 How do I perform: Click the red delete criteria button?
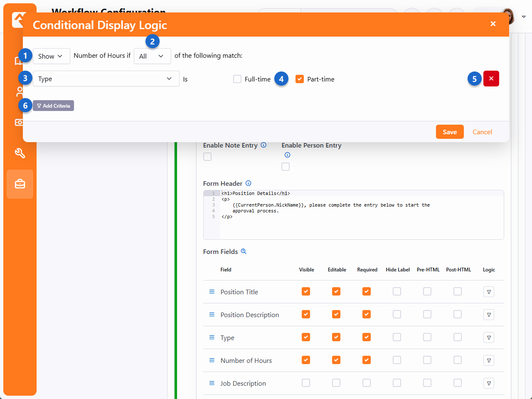point(491,79)
